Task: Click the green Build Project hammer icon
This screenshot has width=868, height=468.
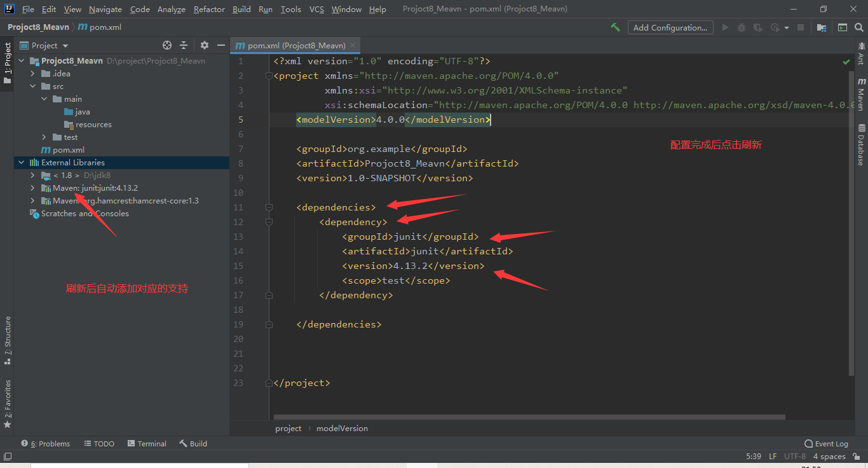Action: coord(615,27)
